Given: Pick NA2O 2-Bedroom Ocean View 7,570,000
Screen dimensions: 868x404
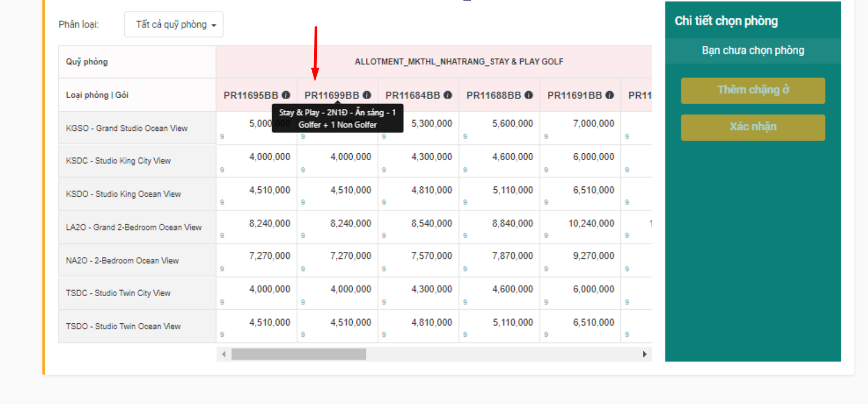Looking at the screenshot, I should (431, 256).
